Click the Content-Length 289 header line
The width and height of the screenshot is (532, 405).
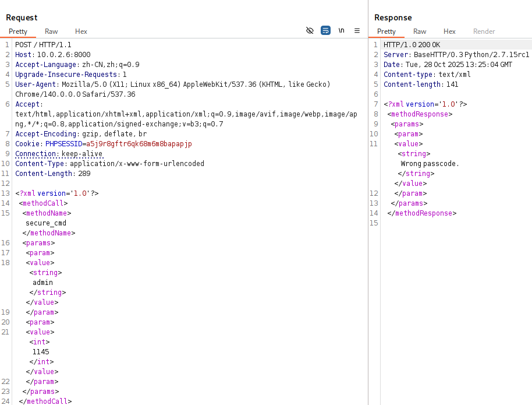coord(52,173)
